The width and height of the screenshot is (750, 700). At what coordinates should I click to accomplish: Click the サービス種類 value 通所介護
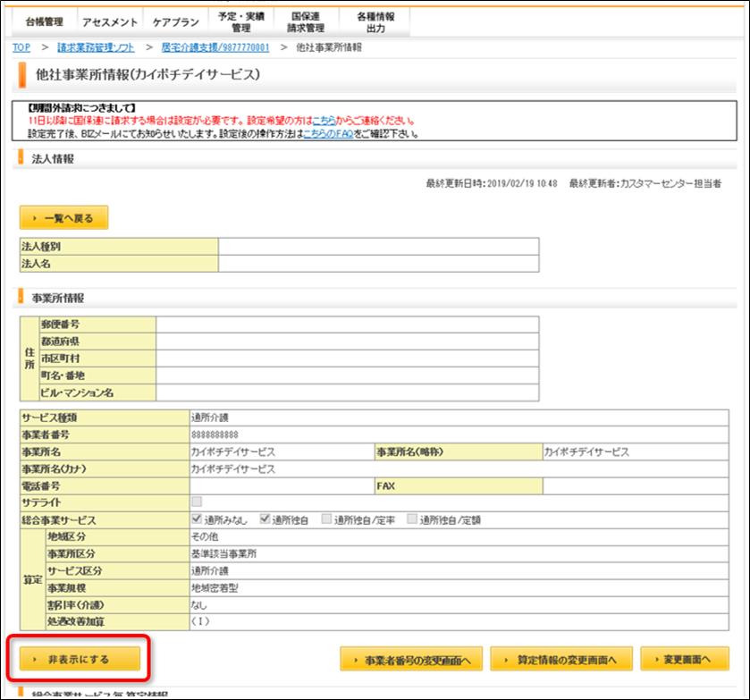210,417
